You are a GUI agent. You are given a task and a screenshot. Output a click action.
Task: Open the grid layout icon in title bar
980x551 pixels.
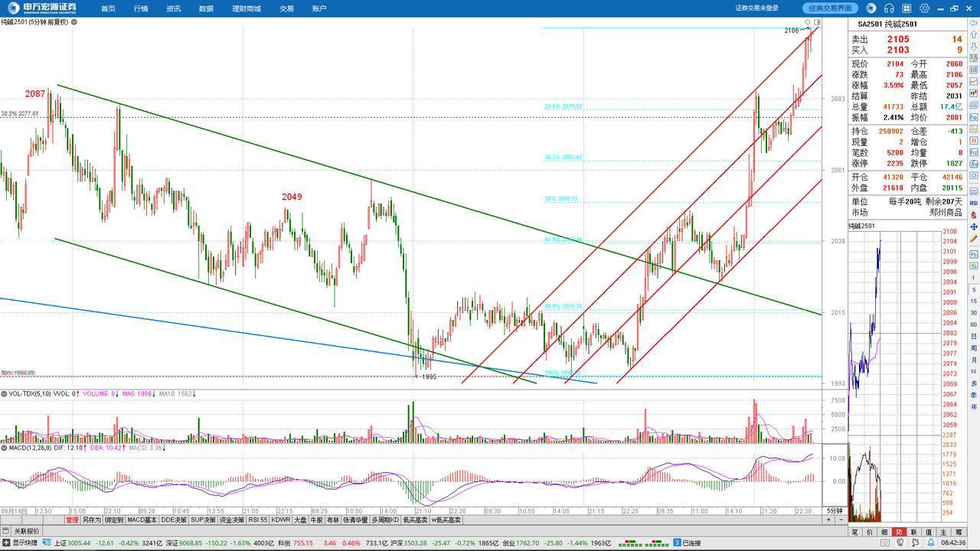(x=906, y=8)
